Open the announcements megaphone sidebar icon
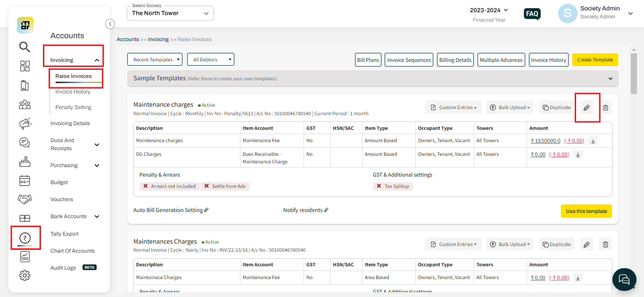 tap(25, 124)
